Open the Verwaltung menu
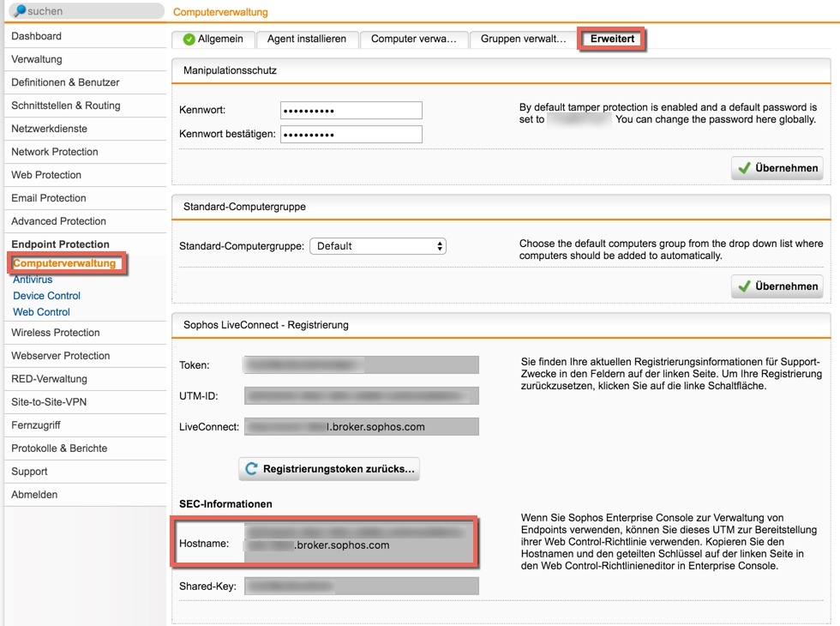The height and width of the screenshot is (626, 840). coord(85,59)
